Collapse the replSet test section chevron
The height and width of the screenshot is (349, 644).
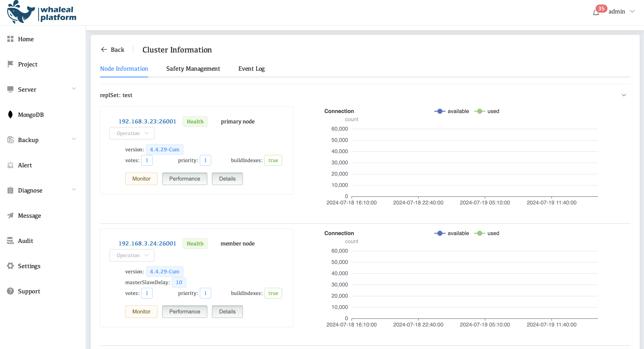coord(624,95)
